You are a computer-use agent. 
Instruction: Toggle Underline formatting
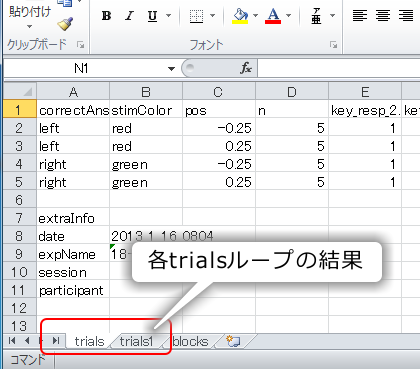pos(152,16)
